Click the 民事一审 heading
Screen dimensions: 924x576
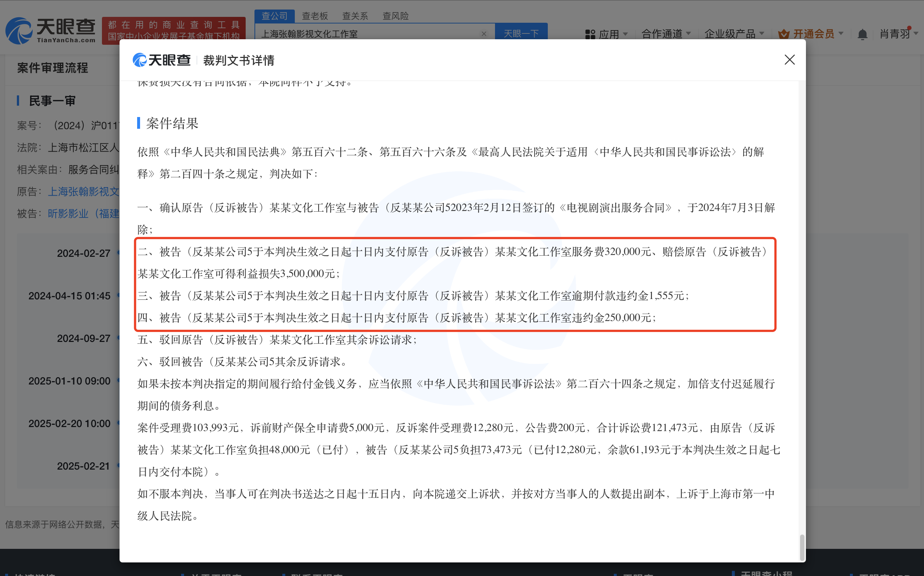coord(52,101)
